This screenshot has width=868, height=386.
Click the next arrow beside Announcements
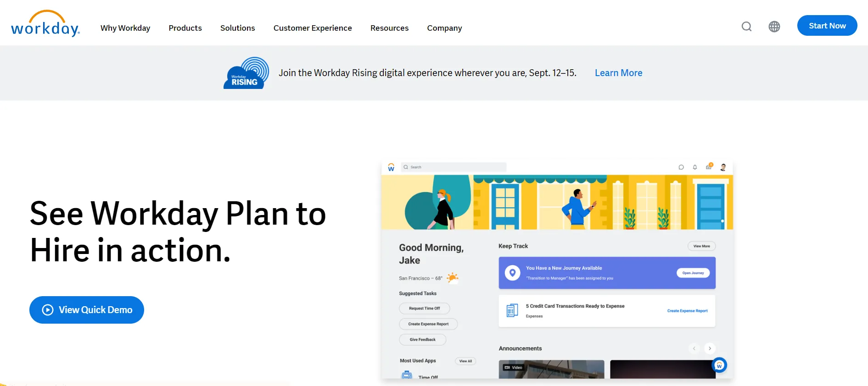point(710,348)
